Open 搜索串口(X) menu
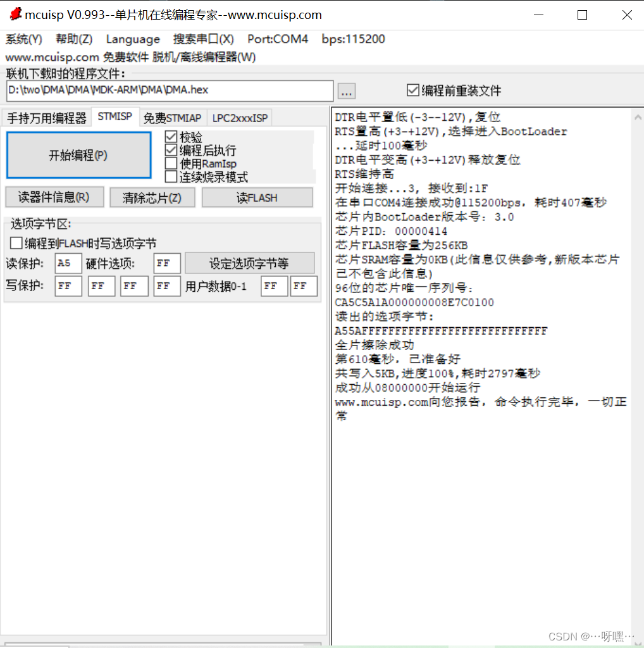Viewport: 644px width, 648px height. pos(203,39)
